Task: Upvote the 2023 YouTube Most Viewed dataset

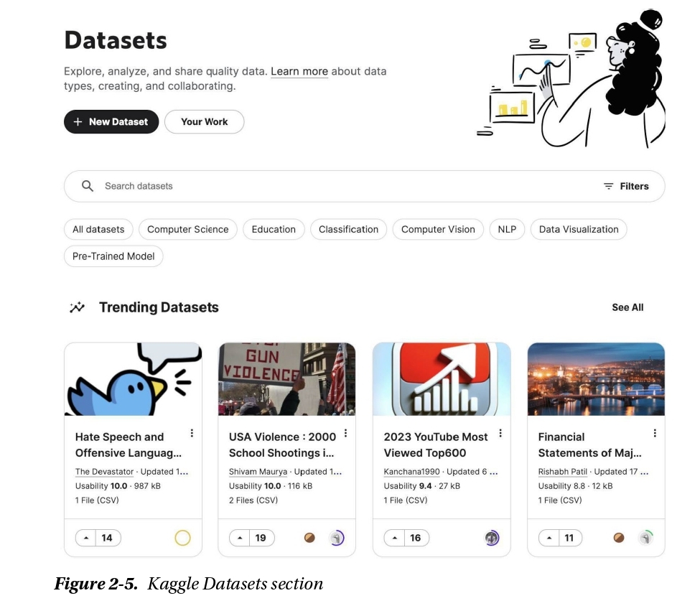Action: tap(395, 538)
